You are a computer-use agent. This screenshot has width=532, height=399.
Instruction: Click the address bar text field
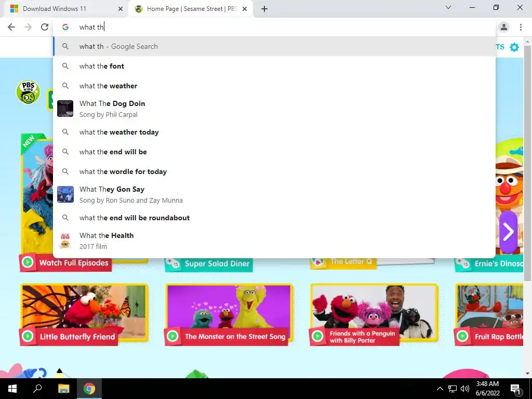[274, 27]
